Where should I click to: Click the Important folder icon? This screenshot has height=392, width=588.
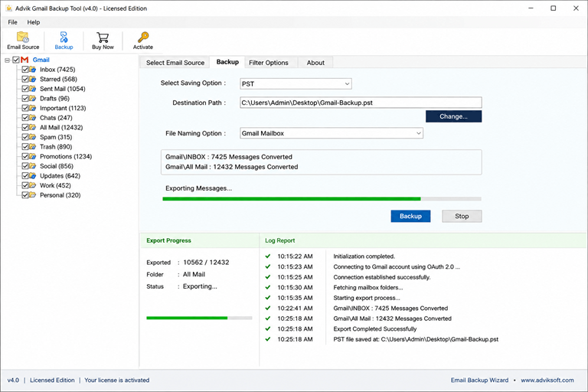click(x=33, y=108)
